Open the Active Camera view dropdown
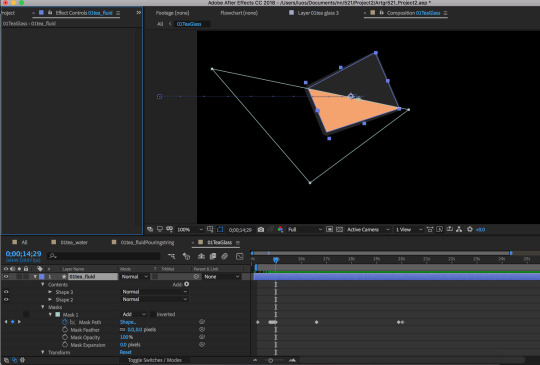This screenshot has height=365, width=540. (368, 229)
